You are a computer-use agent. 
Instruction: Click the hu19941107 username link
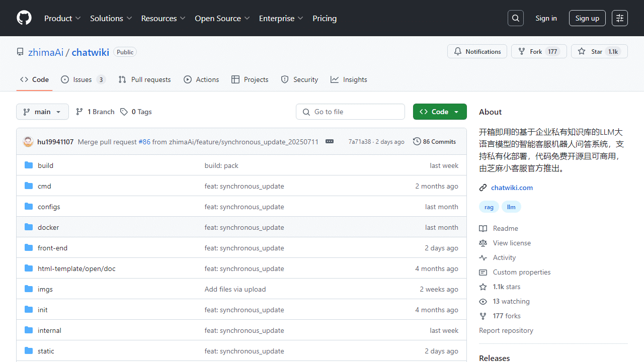[55, 142]
